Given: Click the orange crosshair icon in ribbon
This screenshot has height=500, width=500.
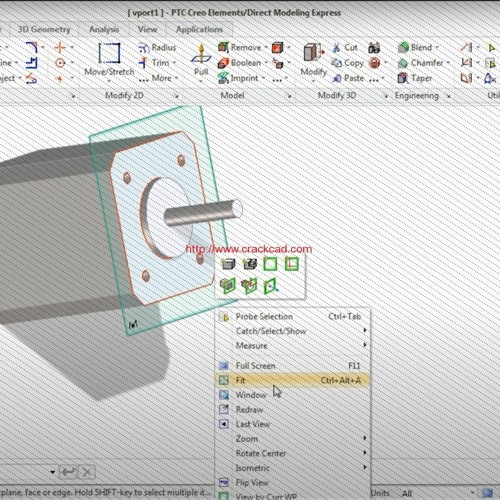Looking at the screenshot, I should pos(60,47).
